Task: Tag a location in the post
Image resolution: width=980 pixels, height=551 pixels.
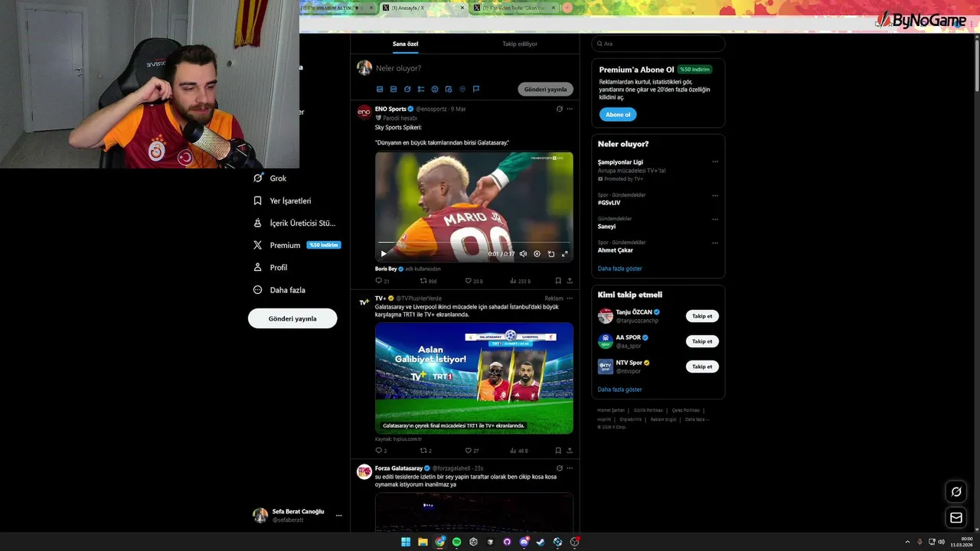Action: click(x=462, y=90)
